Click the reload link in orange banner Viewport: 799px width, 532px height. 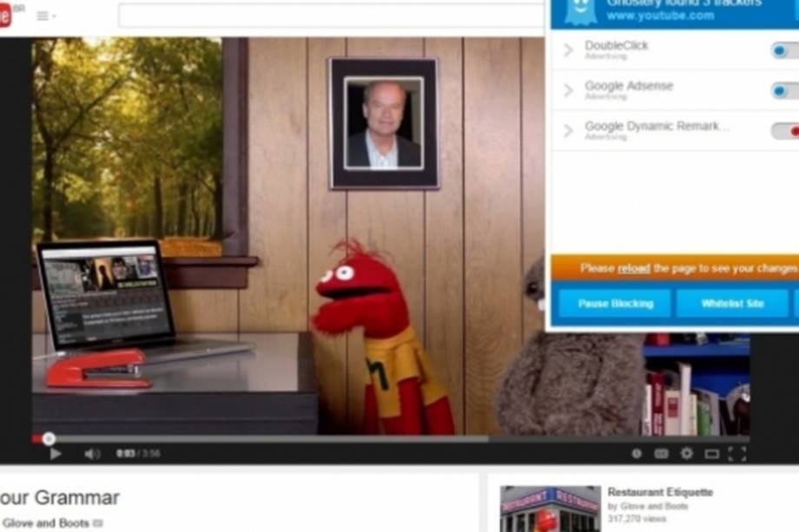(x=633, y=268)
